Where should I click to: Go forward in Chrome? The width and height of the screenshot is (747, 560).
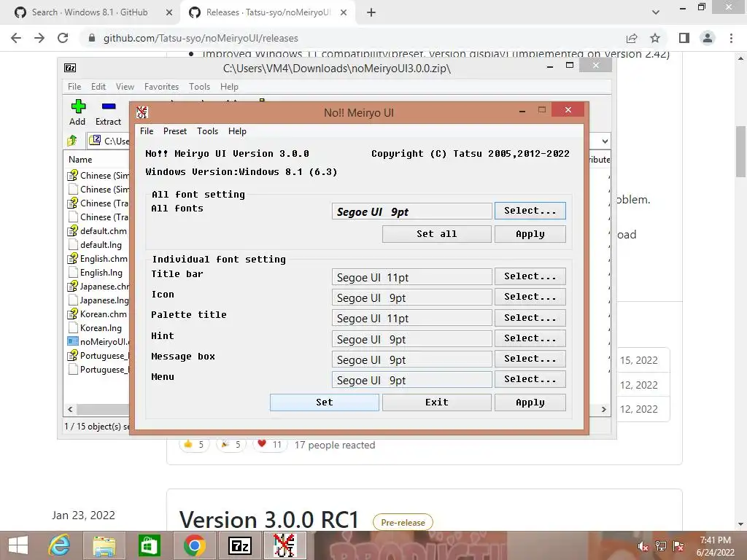[39, 38]
